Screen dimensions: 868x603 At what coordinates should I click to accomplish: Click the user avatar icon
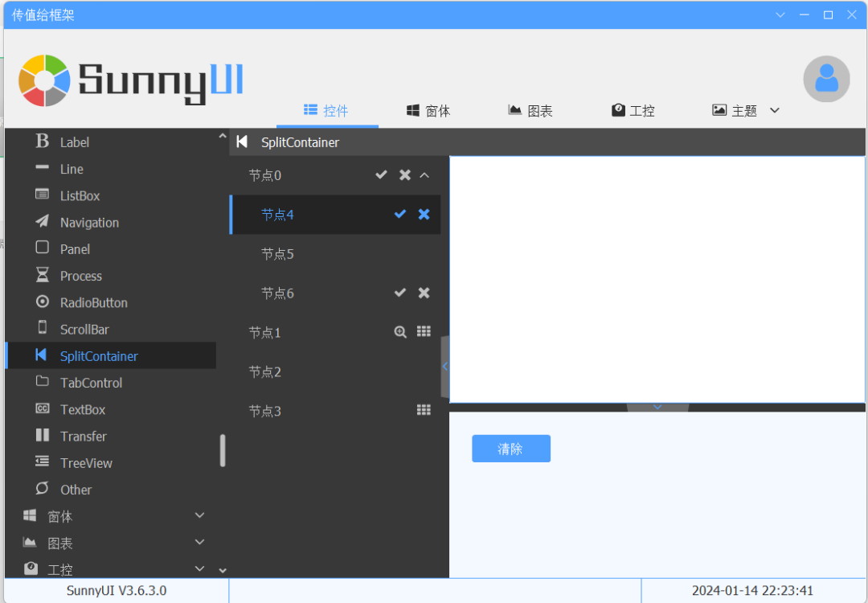tap(826, 79)
